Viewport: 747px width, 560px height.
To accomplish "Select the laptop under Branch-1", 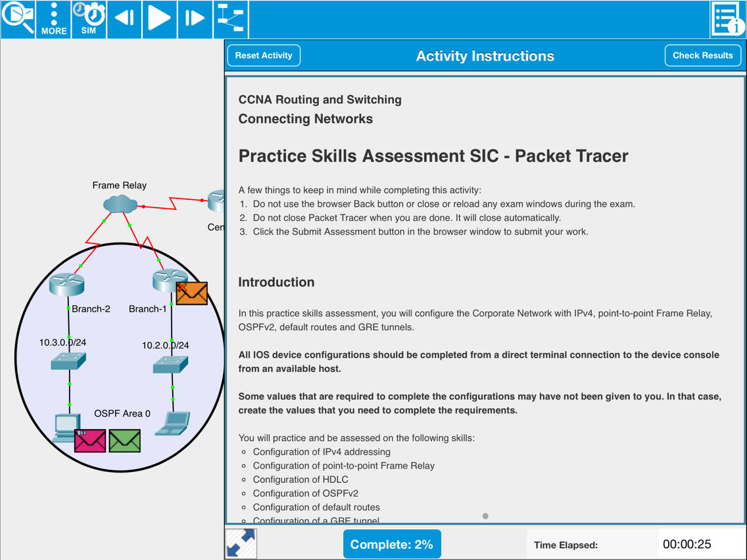I will pyautogui.click(x=172, y=423).
